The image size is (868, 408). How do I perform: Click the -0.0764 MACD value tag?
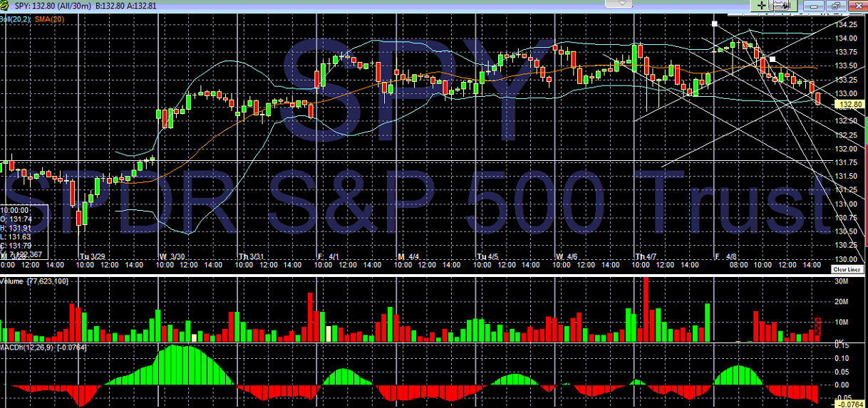[x=849, y=404]
